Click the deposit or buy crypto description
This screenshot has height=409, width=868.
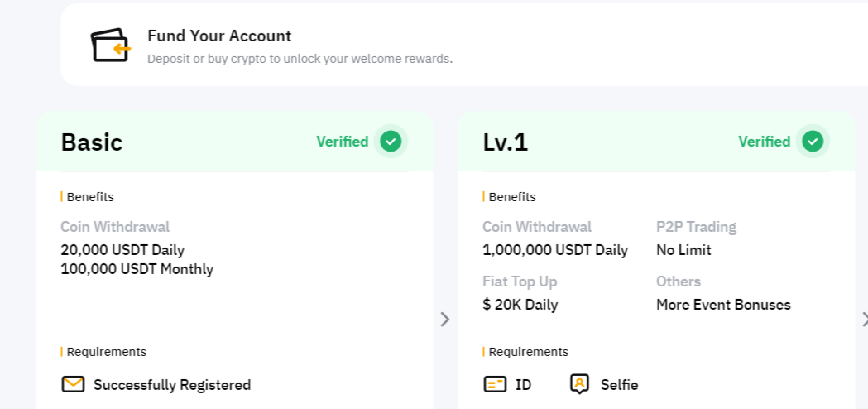300,60
